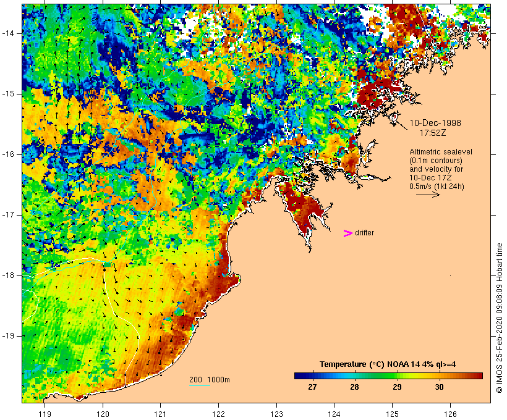Click the Temperature (°C) NOAA 14 title
Viewport: 507px width, 420px height.
388,364
